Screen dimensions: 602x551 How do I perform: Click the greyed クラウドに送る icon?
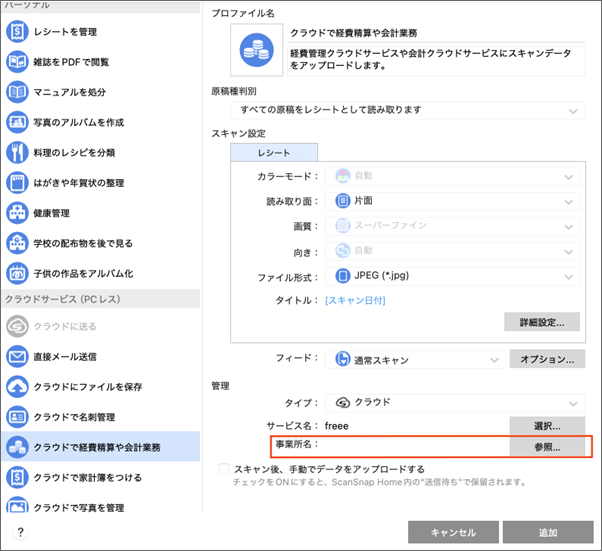point(17,326)
